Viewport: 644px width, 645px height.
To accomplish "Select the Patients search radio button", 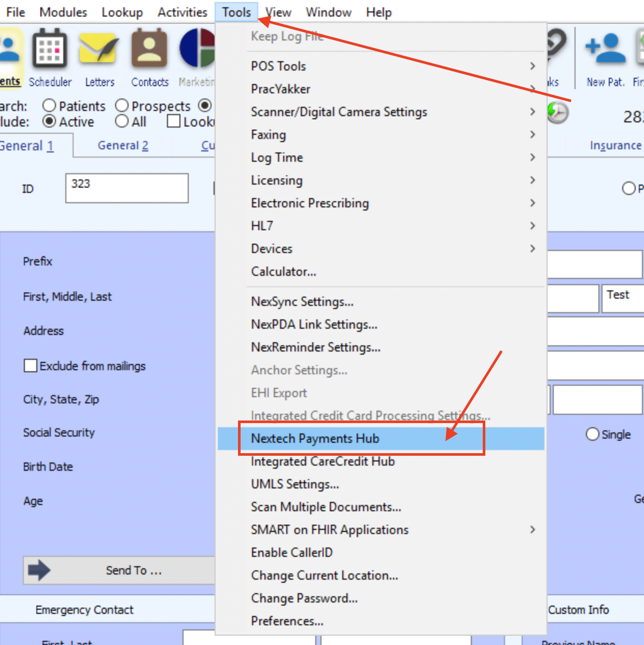I will 49,106.
